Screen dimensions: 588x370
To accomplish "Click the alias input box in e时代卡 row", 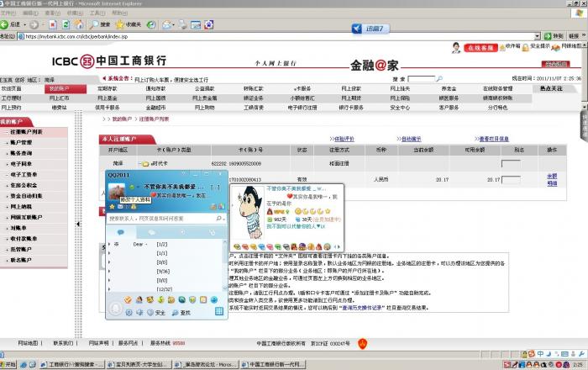I will (511, 164).
